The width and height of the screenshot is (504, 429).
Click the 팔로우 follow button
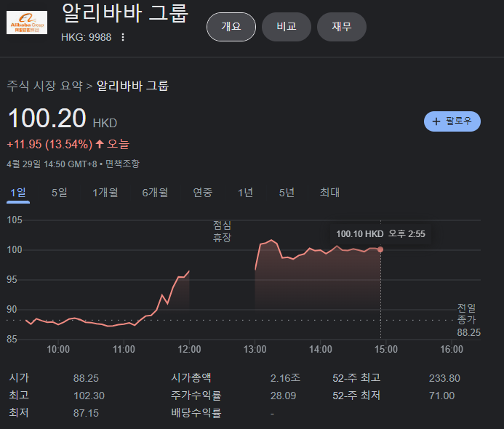click(x=452, y=121)
